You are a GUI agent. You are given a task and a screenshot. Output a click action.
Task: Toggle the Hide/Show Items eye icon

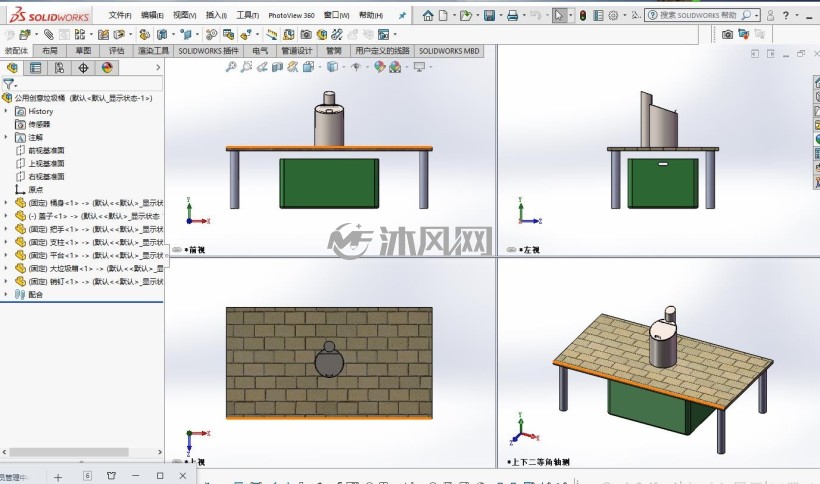(x=356, y=67)
